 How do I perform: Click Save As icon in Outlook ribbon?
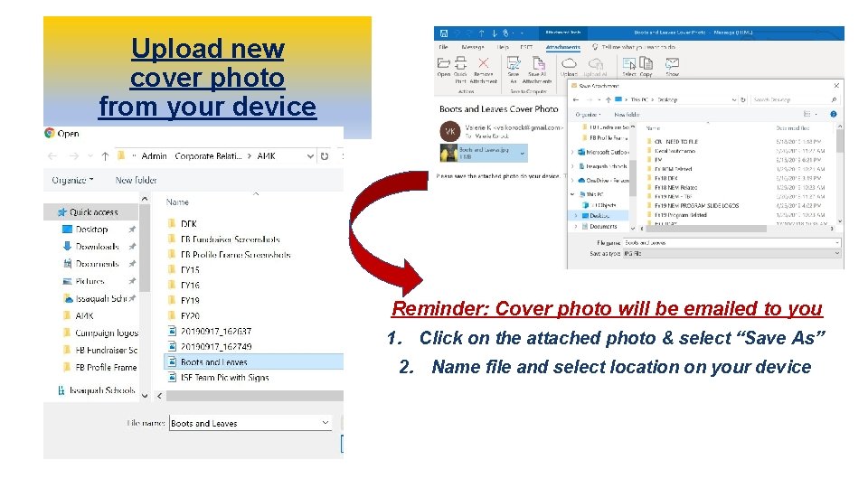pos(514,62)
